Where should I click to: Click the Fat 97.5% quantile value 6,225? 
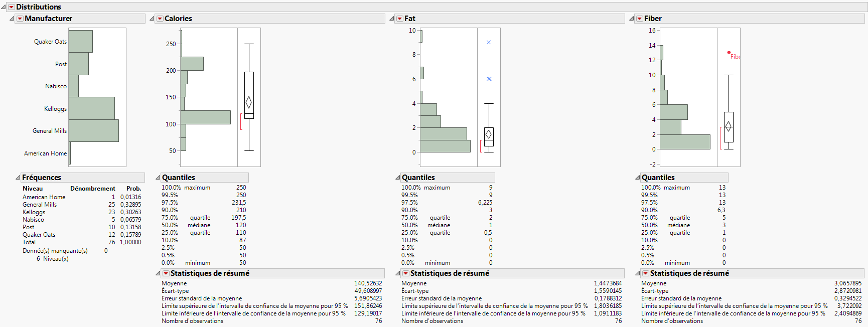tap(485, 203)
